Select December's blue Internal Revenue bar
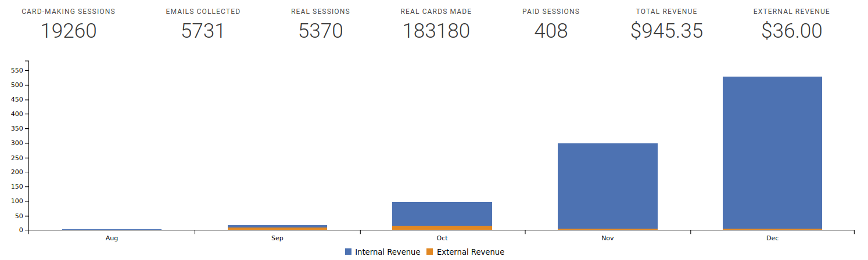Image resolution: width=868 pixels, height=260 pixels. [x=772, y=152]
